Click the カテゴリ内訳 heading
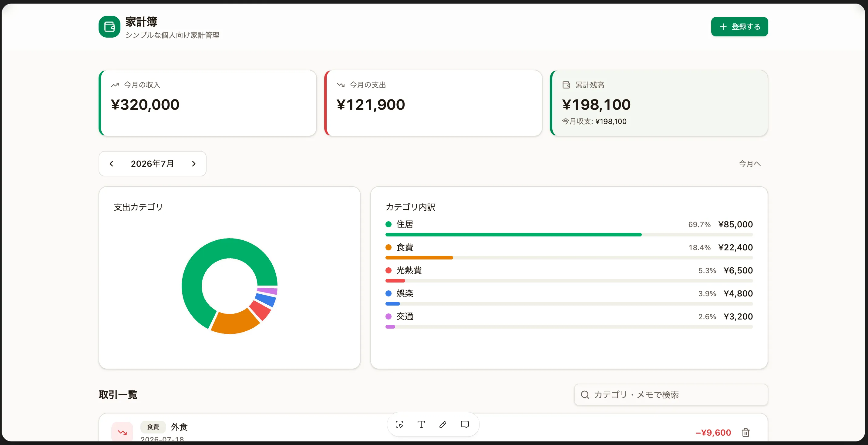The height and width of the screenshot is (445, 868). click(x=410, y=207)
